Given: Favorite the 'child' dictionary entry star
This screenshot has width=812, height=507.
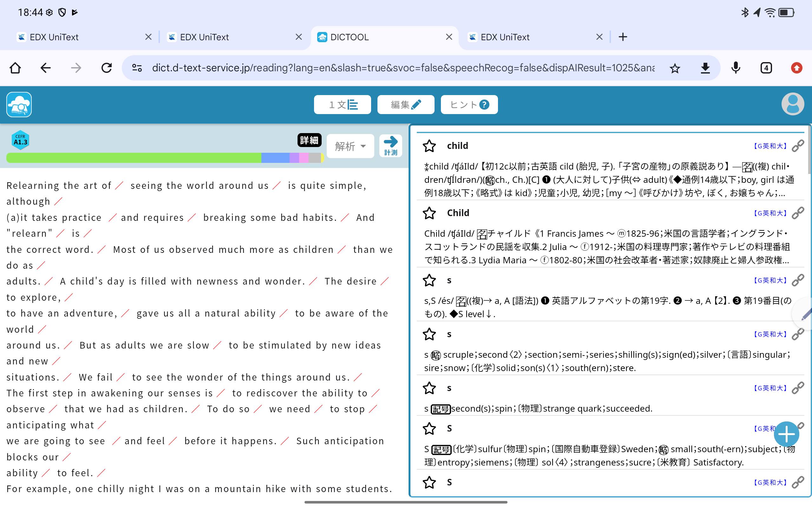Looking at the screenshot, I should pos(429,146).
